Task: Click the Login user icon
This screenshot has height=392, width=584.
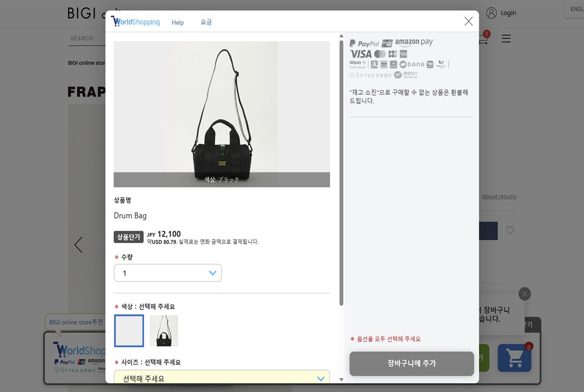Action: [x=491, y=13]
